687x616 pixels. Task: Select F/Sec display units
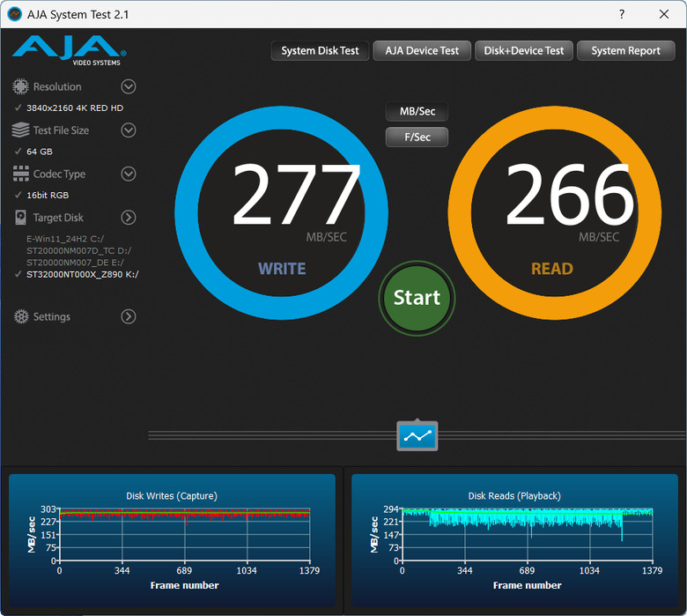(x=417, y=137)
